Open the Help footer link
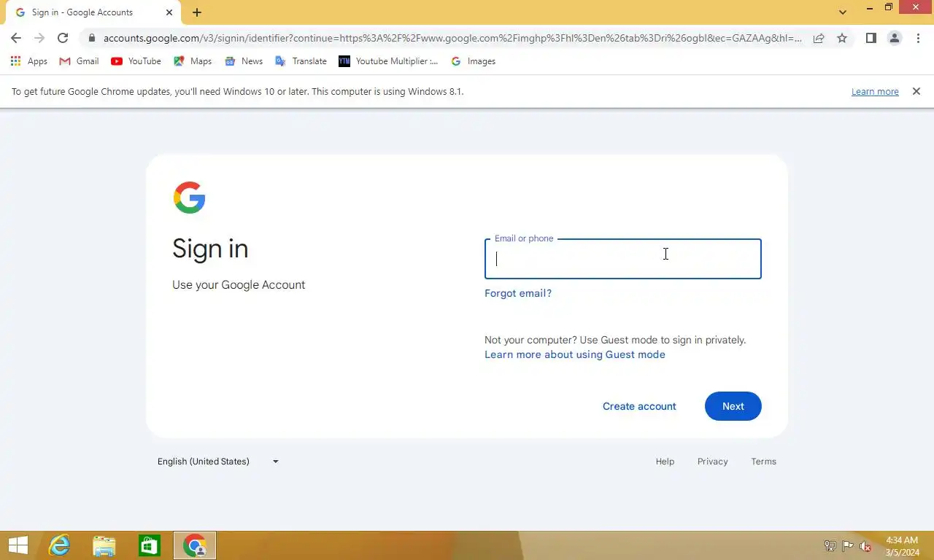This screenshot has height=560, width=934. [x=665, y=462]
